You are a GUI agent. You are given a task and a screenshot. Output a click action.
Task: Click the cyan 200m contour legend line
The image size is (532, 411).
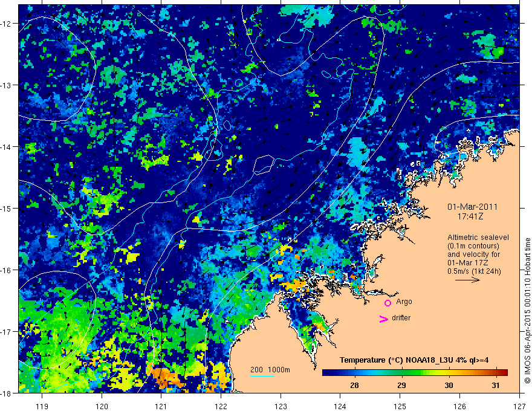point(262,376)
